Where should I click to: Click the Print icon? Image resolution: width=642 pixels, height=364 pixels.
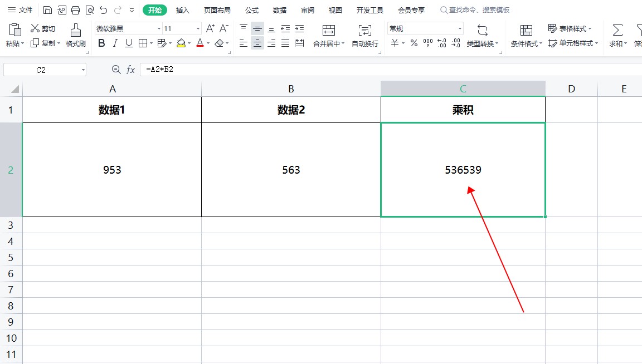click(x=75, y=10)
